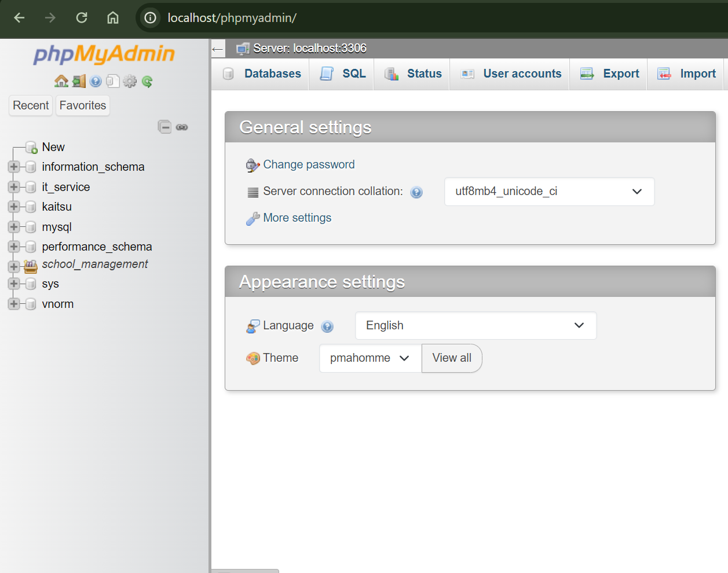Click the help icon next to Language
728x573 pixels.
(327, 326)
